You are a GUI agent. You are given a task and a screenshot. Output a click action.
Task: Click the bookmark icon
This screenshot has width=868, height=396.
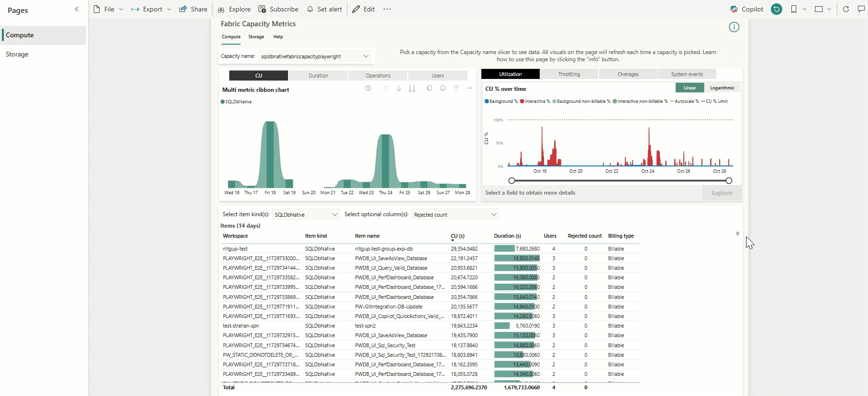(794, 9)
